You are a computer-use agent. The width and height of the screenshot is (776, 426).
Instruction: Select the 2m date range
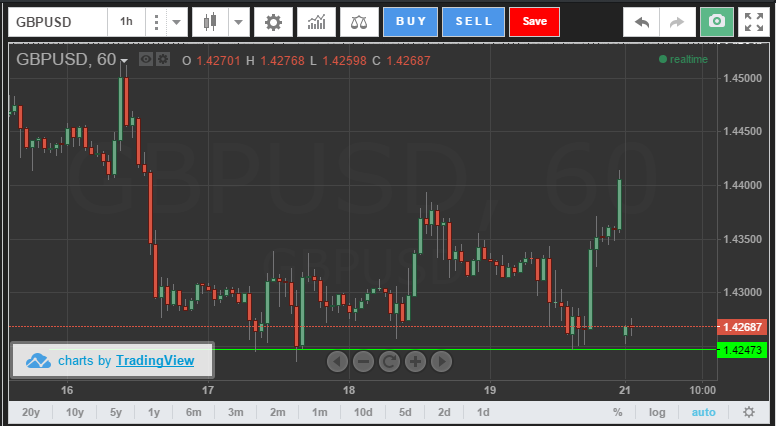[x=278, y=412]
